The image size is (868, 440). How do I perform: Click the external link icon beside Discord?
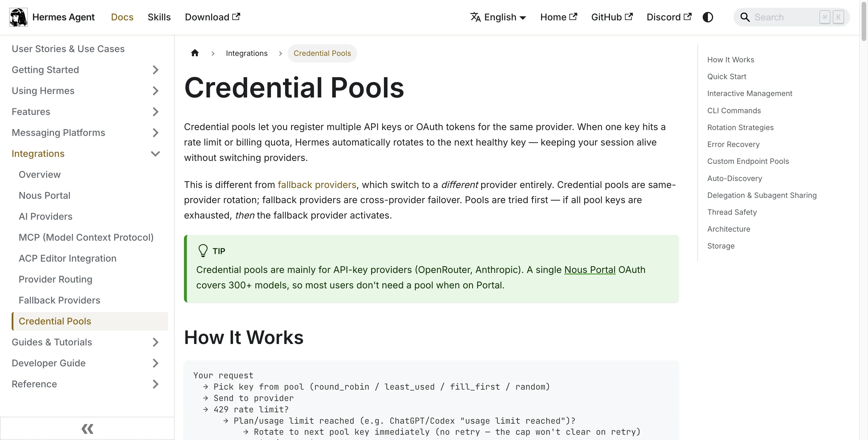coord(688,17)
